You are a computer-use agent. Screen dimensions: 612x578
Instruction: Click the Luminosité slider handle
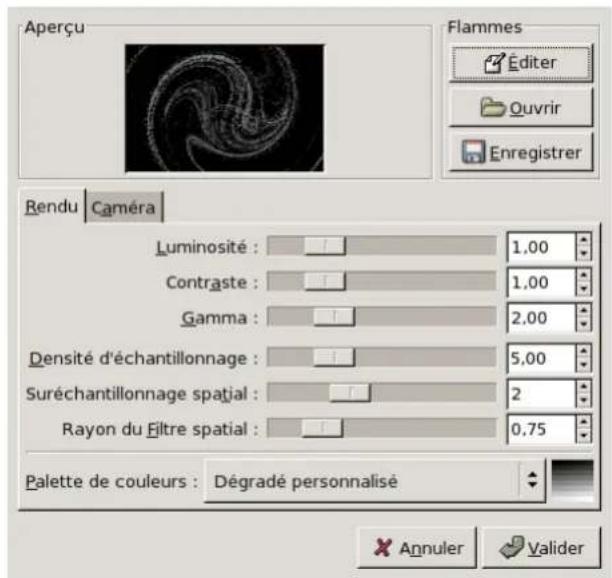325,246
